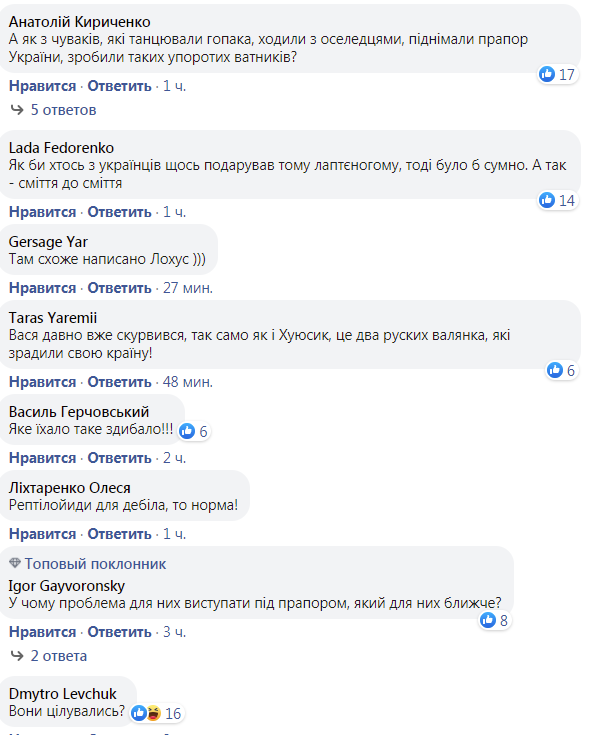Click the diamond top fan badge icon
605x735 pixels.
coord(15,564)
